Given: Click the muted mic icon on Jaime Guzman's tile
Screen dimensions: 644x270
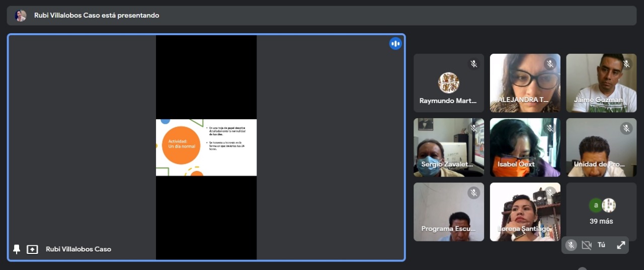Looking at the screenshot, I should 626,64.
